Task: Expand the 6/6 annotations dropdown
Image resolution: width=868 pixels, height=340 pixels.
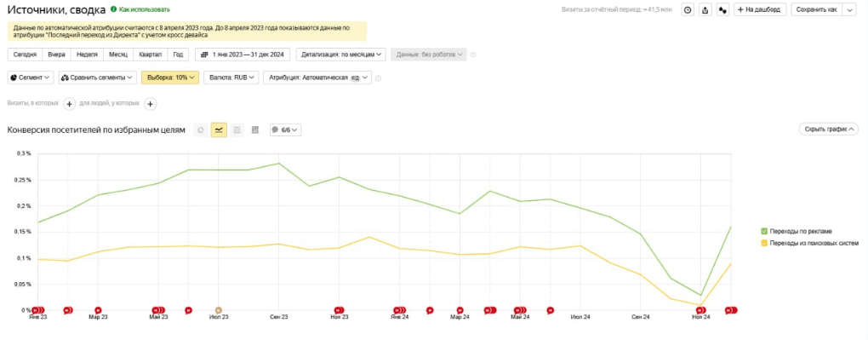Action: tap(286, 130)
